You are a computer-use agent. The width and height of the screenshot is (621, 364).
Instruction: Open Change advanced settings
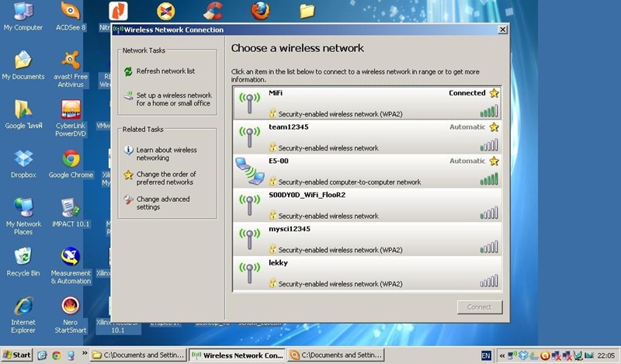tap(163, 203)
